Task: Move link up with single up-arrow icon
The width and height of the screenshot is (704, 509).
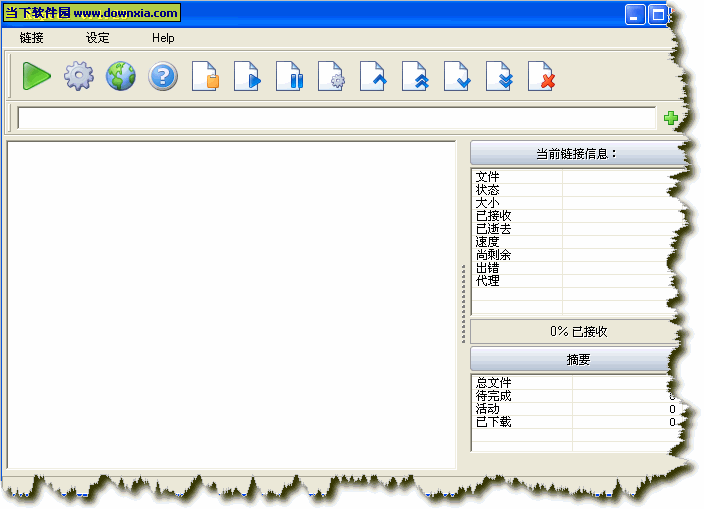Action: [373, 76]
